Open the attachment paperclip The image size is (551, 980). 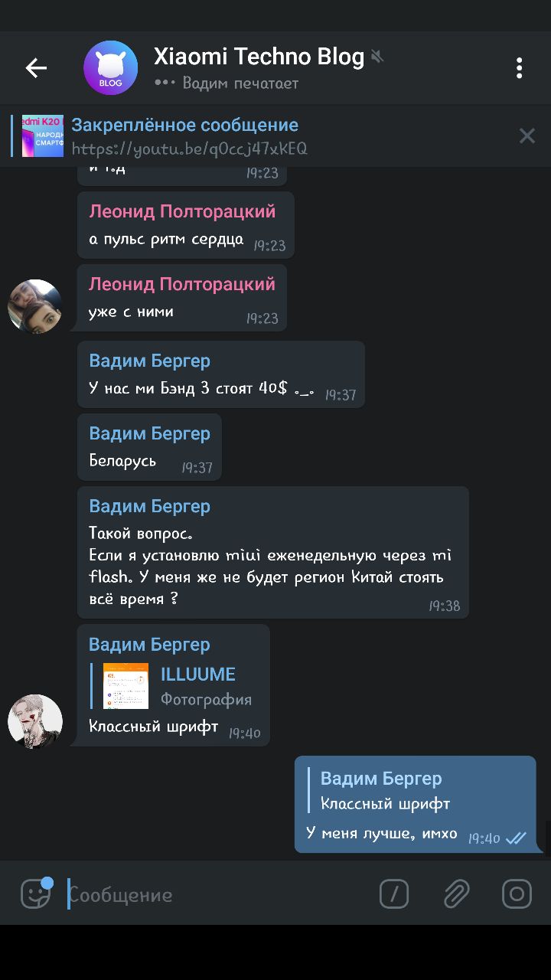coord(456,893)
